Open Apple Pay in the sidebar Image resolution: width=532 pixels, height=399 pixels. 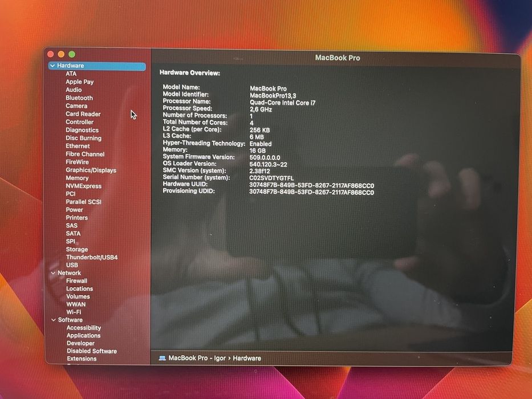(79, 82)
